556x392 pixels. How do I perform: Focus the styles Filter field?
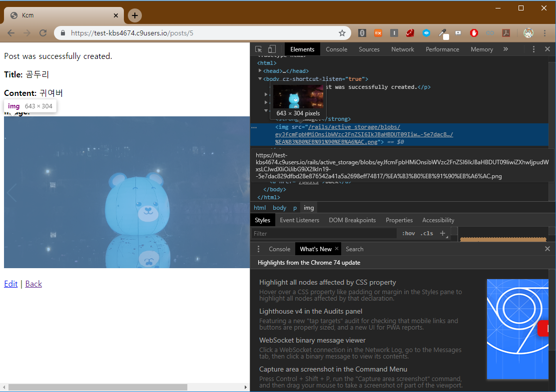tap(324, 234)
